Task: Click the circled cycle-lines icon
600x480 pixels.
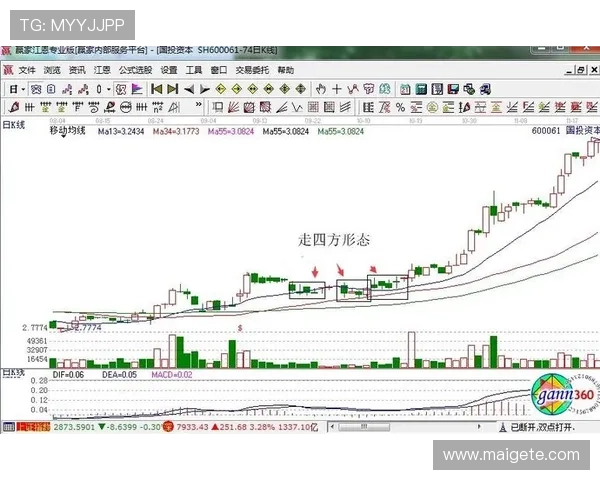Action: [x=126, y=107]
